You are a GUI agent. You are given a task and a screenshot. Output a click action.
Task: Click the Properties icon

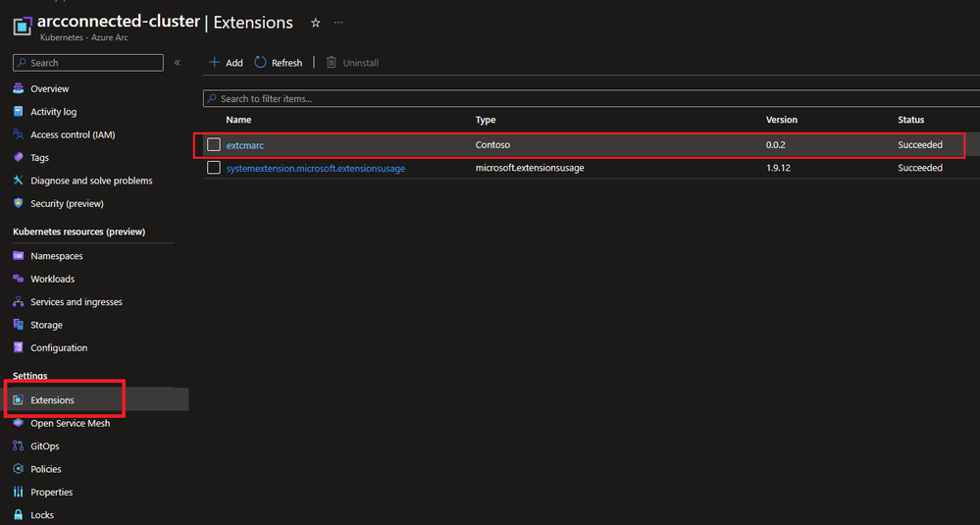coord(18,492)
